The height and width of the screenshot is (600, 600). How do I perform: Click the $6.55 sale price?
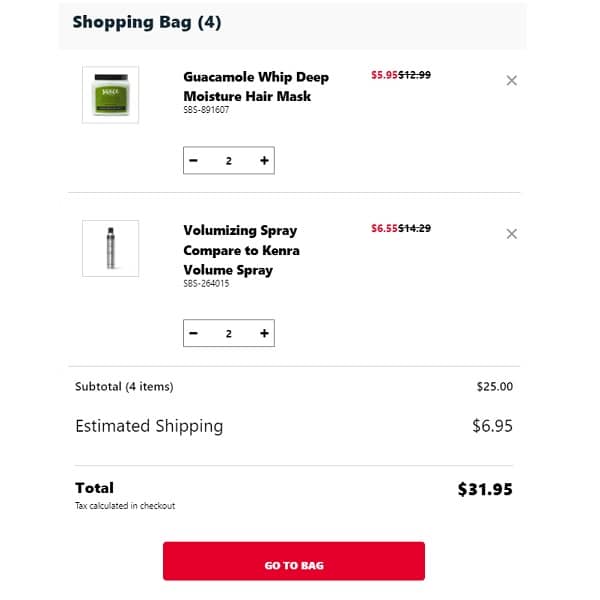pyautogui.click(x=384, y=228)
